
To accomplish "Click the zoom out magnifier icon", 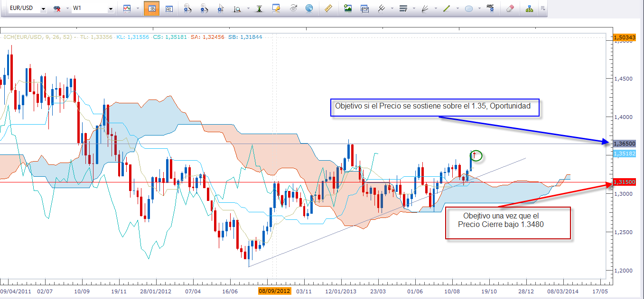I will [204, 9].
